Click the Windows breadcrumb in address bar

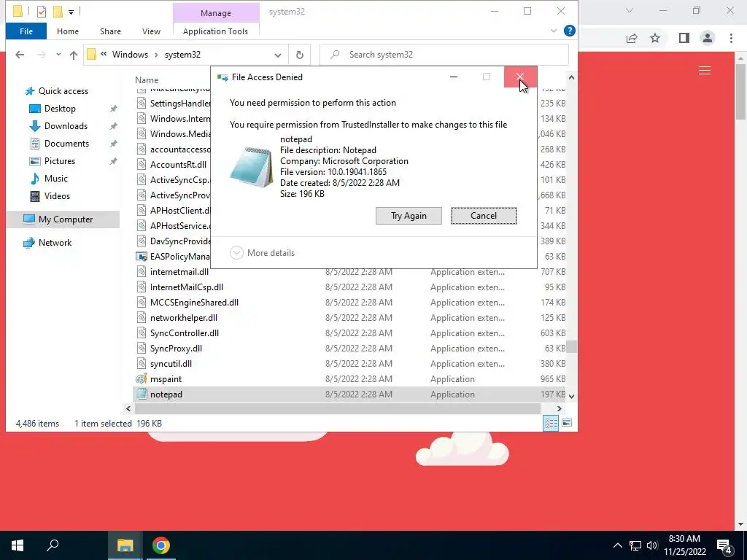[x=130, y=55]
